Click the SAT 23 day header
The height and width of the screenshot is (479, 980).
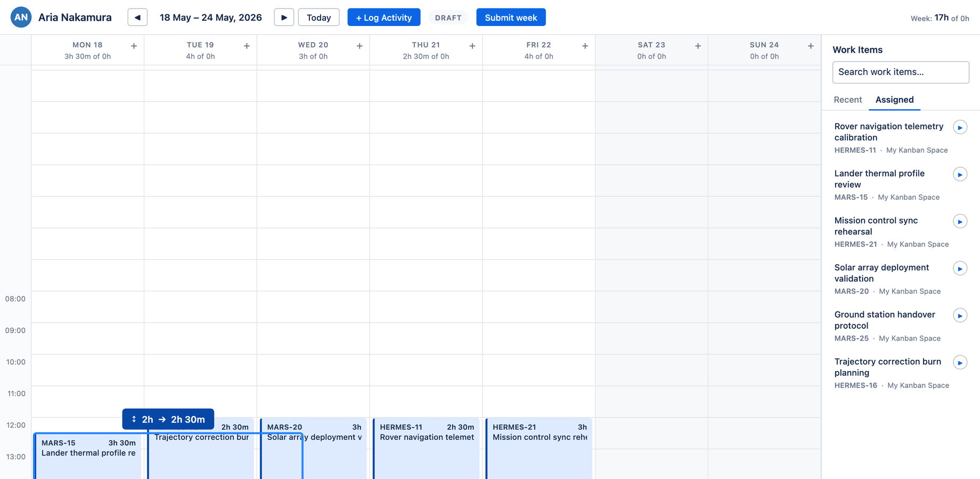pyautogui.click(x=651, y=51)
